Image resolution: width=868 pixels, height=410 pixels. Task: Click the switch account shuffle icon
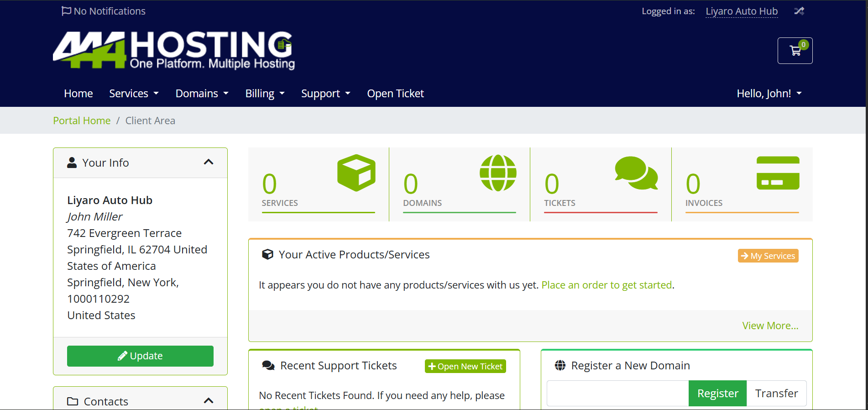tap(799, 11)
